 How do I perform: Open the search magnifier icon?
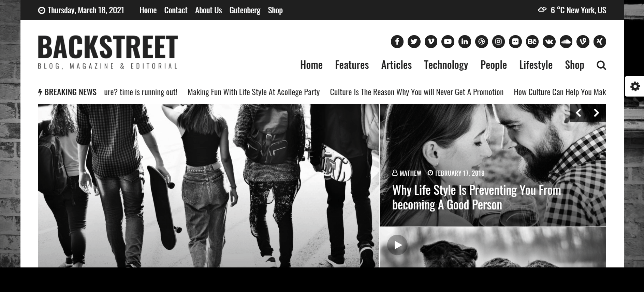(601, 65)
